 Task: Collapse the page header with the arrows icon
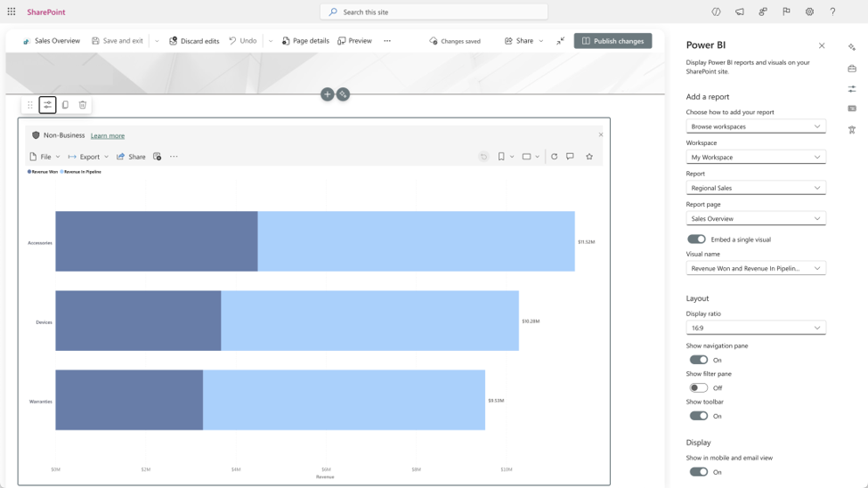tap(560, 40)
